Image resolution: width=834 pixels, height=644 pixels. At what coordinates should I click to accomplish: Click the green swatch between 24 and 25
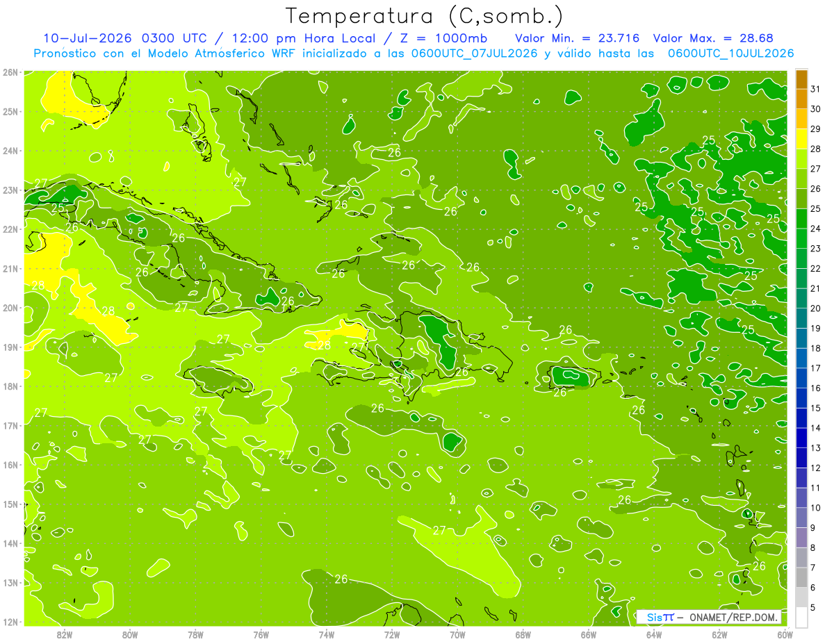801,219
